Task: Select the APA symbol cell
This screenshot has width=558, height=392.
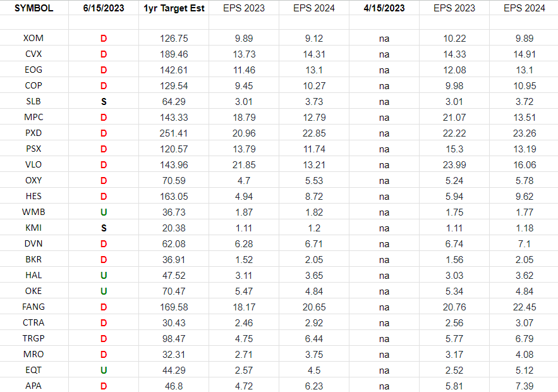Action: [33, 386]
